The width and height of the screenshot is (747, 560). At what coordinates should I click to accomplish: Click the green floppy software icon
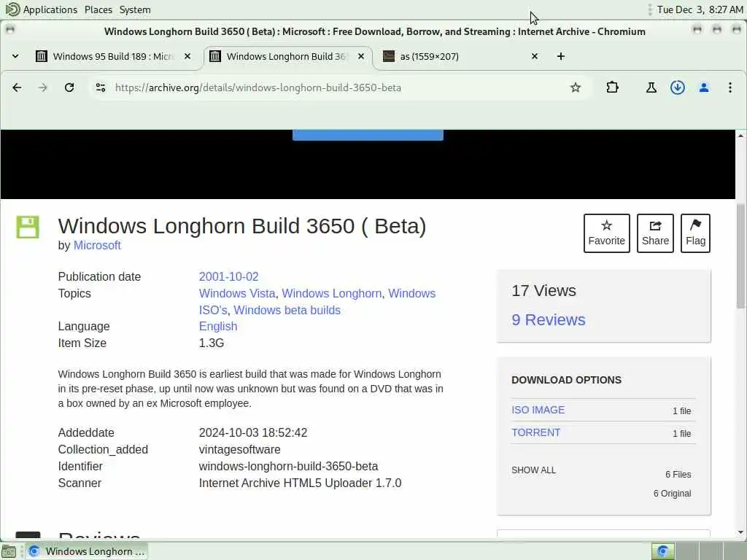[28, 227]
